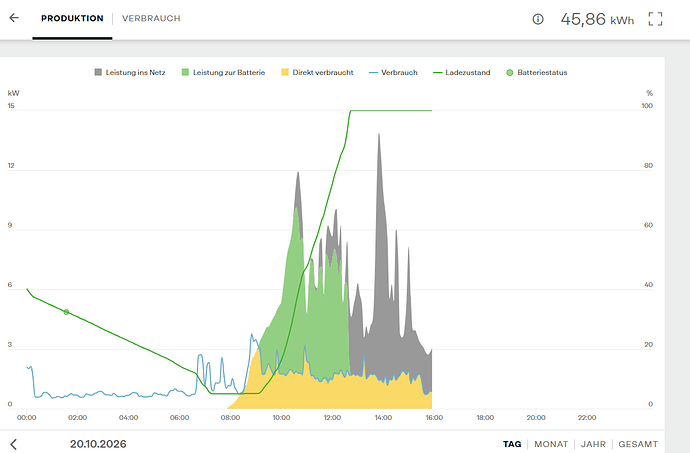Switch to the VERBRAUCH tab

tap(151, 18)
